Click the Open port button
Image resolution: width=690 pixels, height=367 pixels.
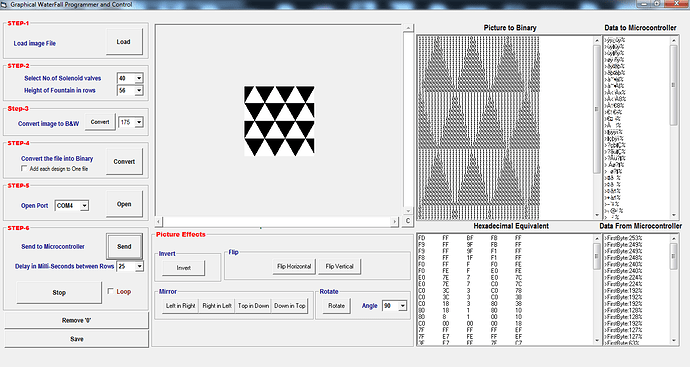pos(124,204)
